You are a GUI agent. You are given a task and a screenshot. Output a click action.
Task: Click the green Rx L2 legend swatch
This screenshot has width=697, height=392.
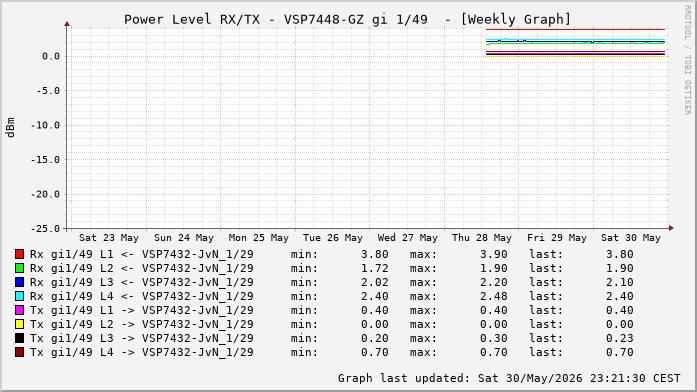(19, 268)
